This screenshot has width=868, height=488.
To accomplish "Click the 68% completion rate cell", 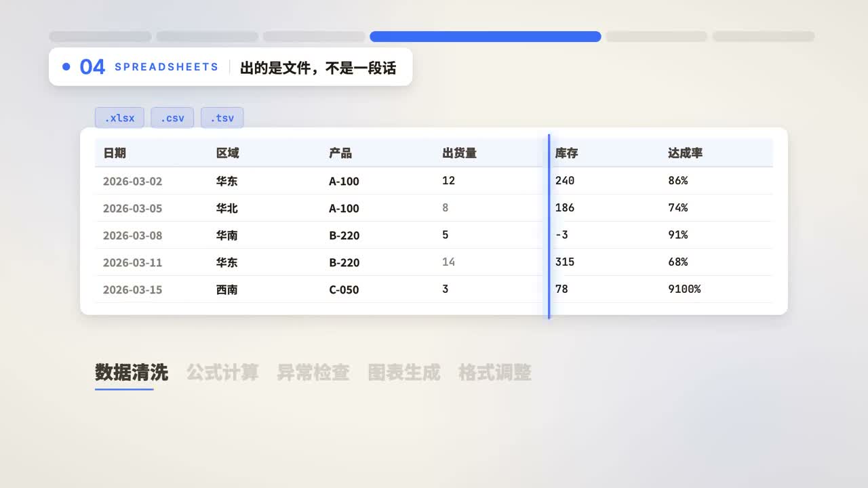I will coord(677,262).
